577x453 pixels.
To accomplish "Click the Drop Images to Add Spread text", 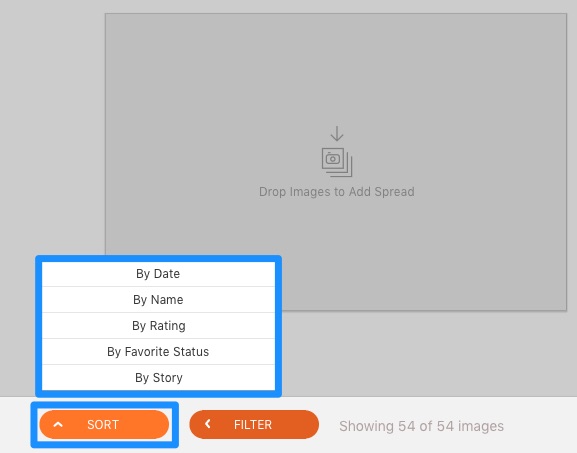I will [x=337, y=192].
